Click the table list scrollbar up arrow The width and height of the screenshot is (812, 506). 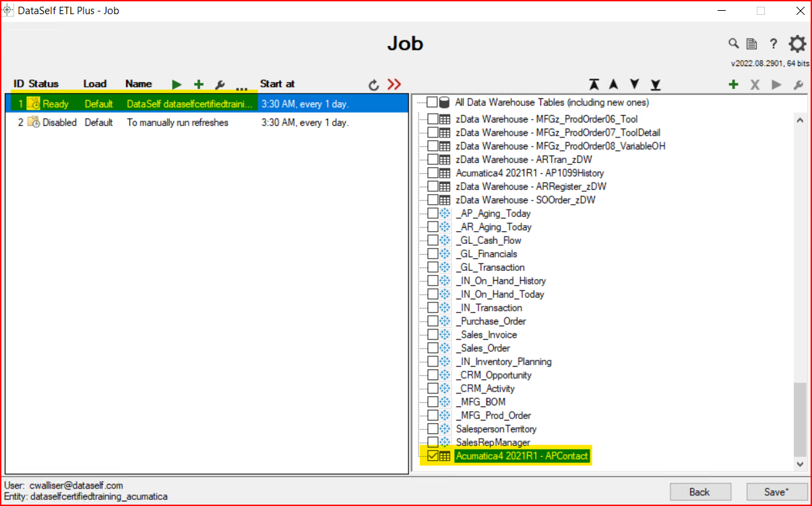[800, 120]
